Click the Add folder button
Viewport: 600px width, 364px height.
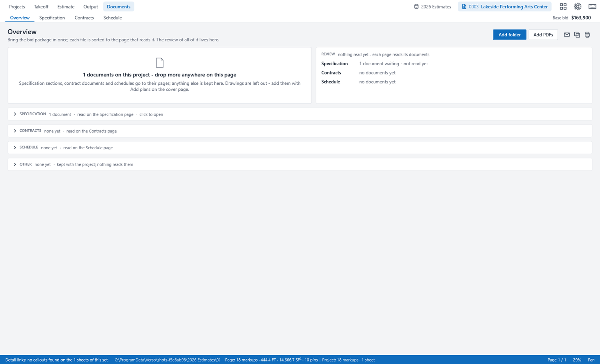[510, 35]
